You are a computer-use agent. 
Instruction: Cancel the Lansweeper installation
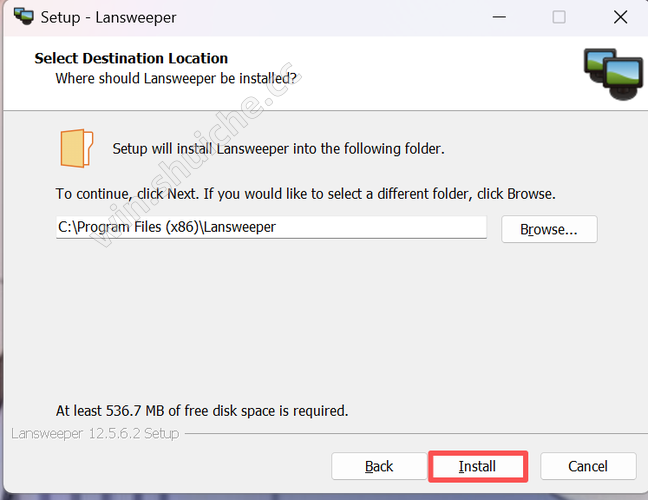(588, 466)
